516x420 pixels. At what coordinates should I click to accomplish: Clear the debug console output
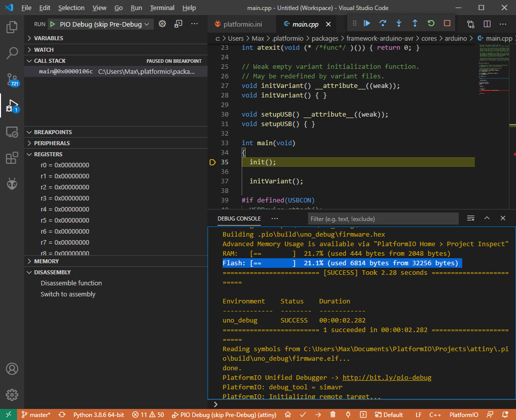[471, 218]
